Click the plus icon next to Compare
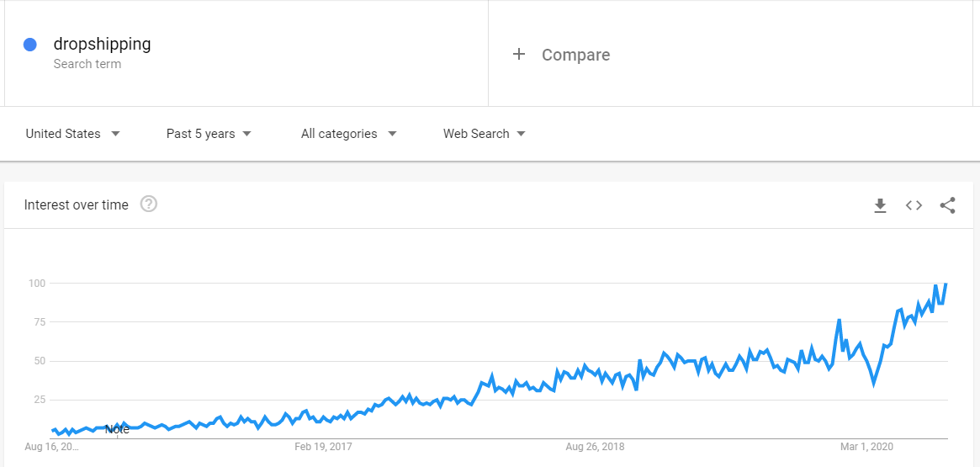Image resolution: width=980 pixels, height=467 pixels. (x=518, y=55)
